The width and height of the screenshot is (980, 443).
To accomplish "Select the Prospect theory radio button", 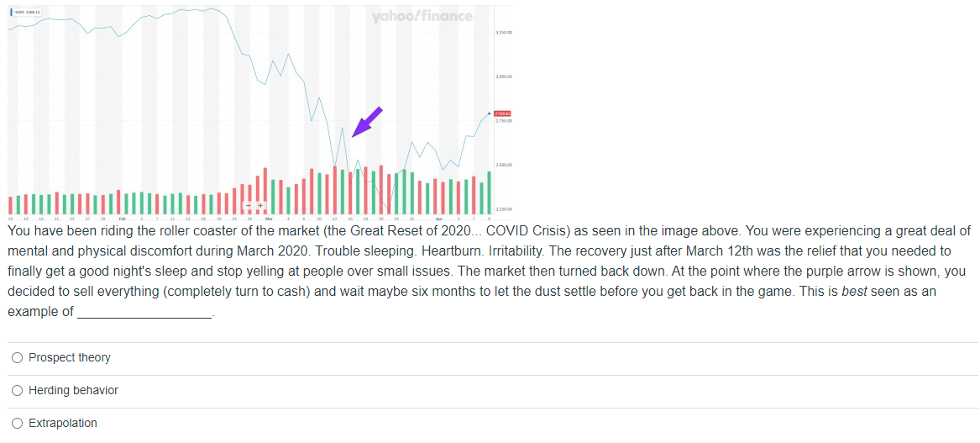I will (18, 358).
